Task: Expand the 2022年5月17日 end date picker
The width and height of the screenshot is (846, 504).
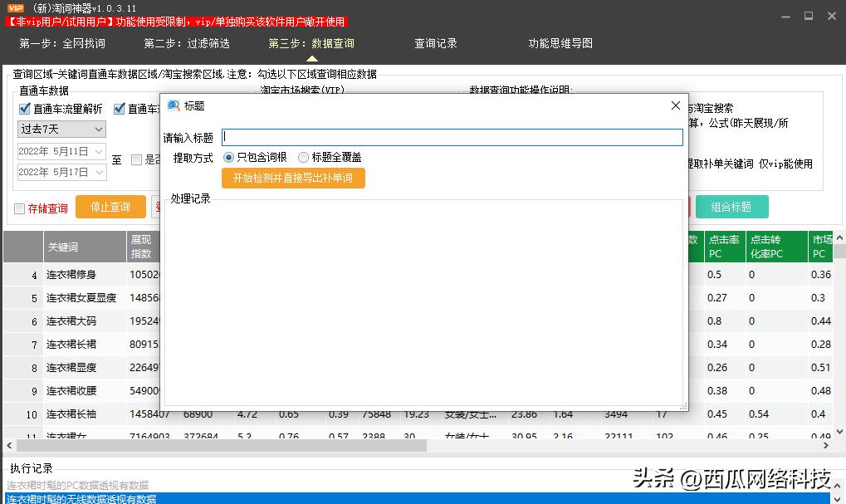Action: click(x=99, y=172)
